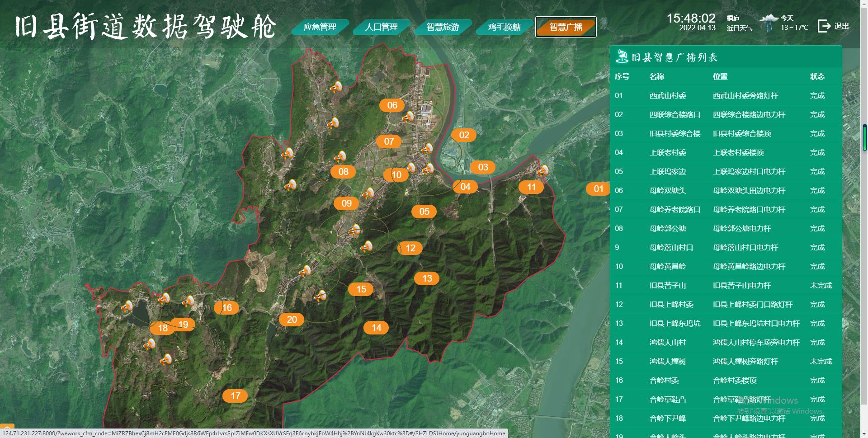The image size is (868, 438).
Task: Click the 近日天气 label
Action: coord(739,28)
